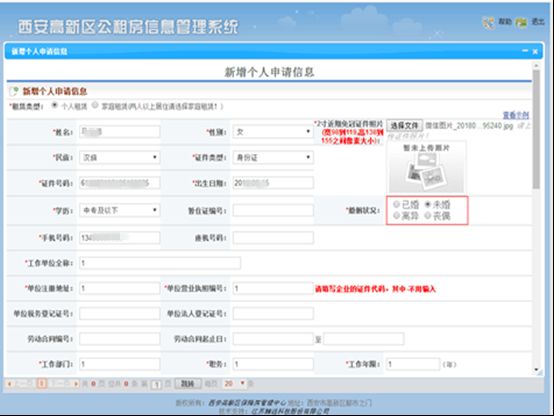Viewport: 554px width, 416px height.
Task: Click the 座机号码 landline input field
Action: tap(273, 238)
